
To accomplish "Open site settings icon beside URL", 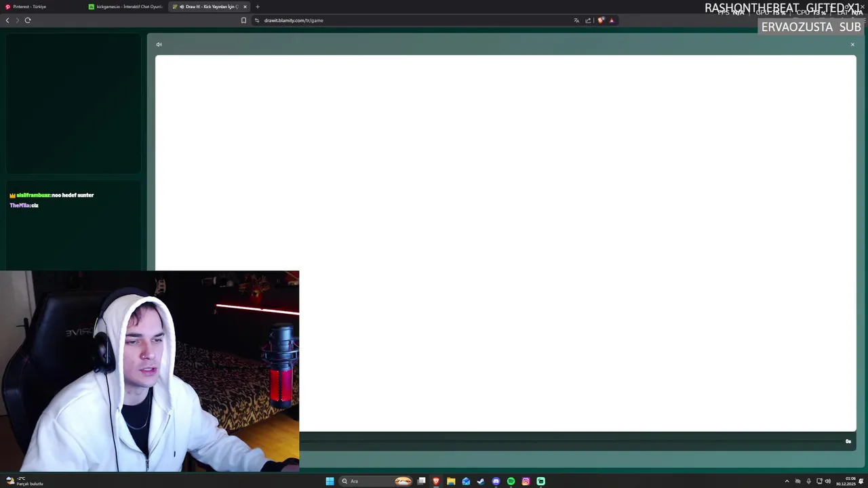I will click(257, 20).
